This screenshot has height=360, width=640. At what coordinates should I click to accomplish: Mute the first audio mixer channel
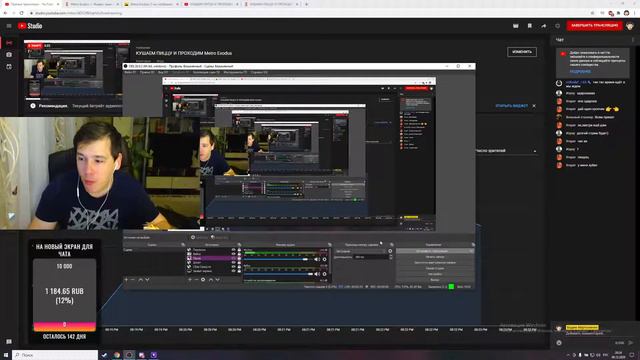[317, 259]
